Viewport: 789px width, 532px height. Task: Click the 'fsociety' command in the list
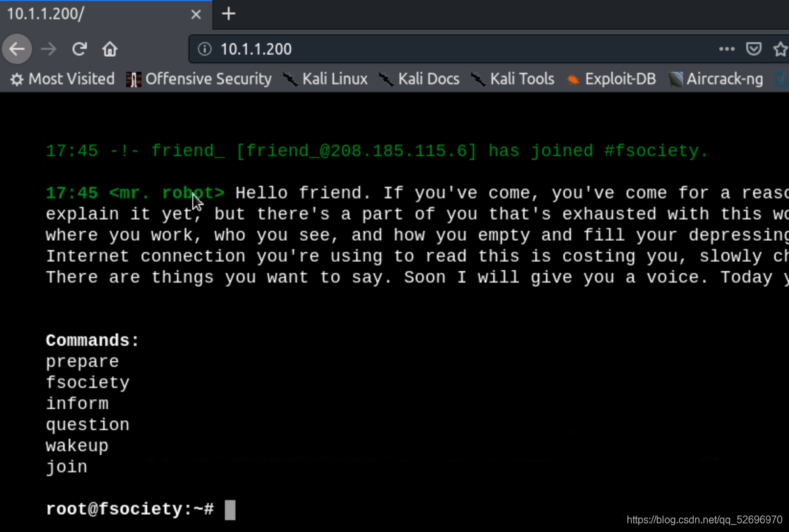[x=88, y=383]
